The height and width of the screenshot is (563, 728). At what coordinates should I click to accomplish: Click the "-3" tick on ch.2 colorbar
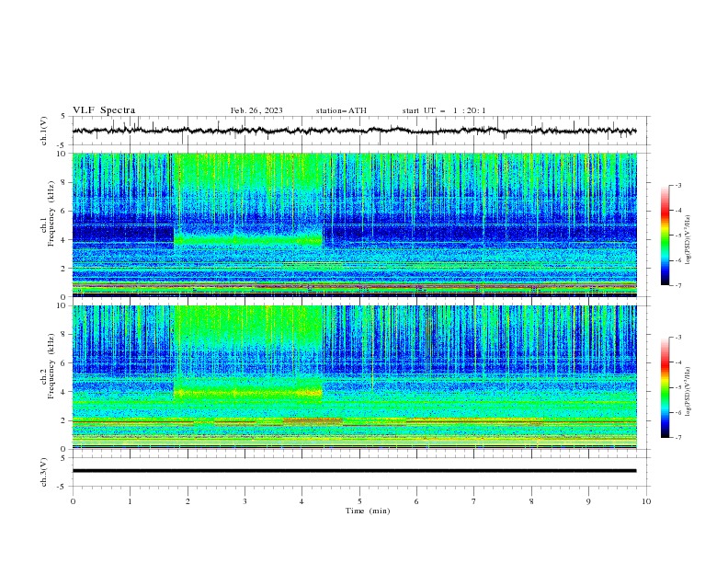click(677, 338)
